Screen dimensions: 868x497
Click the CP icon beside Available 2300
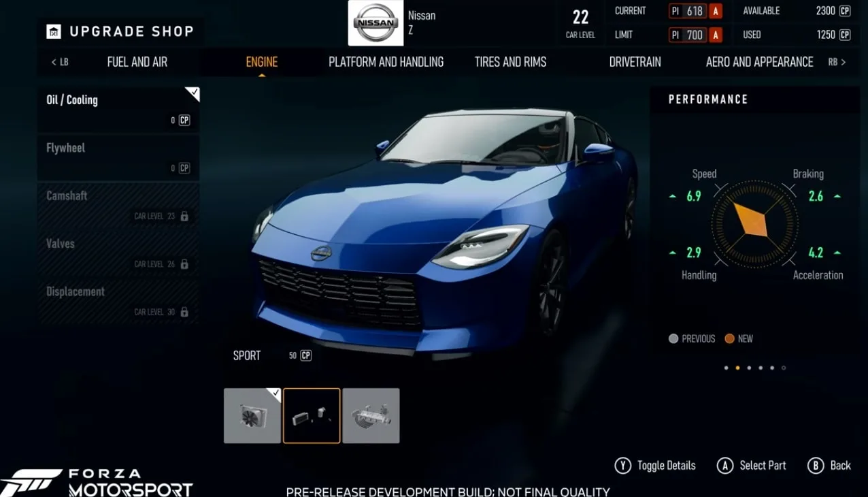tap(845, 11)
